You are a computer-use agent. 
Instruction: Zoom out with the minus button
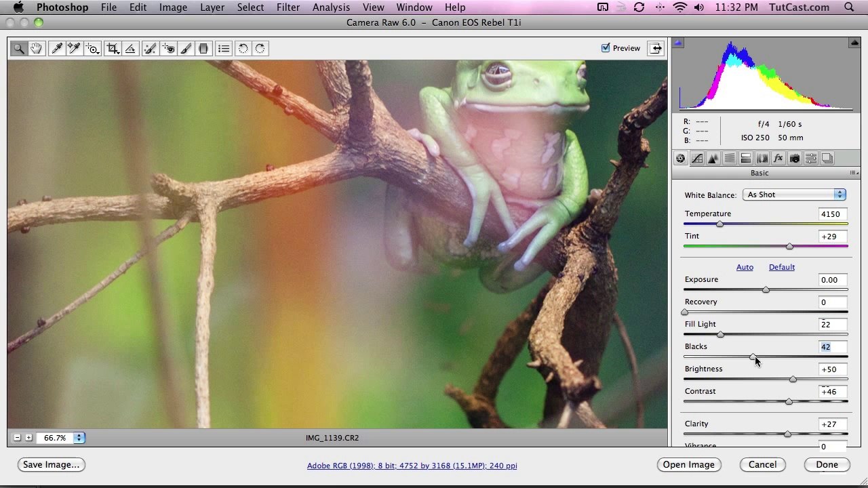coord(17,438)
